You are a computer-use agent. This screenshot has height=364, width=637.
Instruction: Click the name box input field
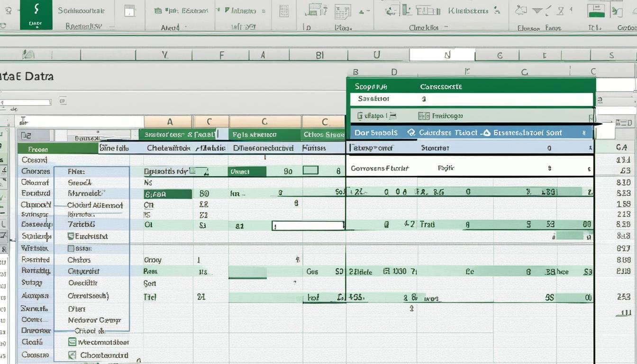[26, 102]
